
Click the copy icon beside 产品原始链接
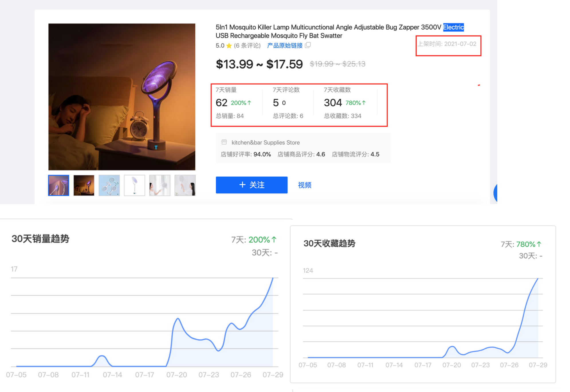[308, 45]
